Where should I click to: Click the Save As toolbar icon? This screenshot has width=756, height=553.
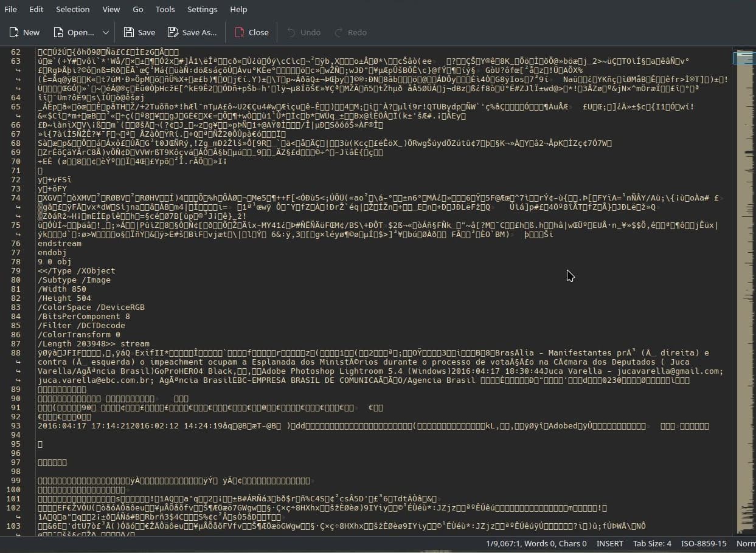[x=173, y=32]
